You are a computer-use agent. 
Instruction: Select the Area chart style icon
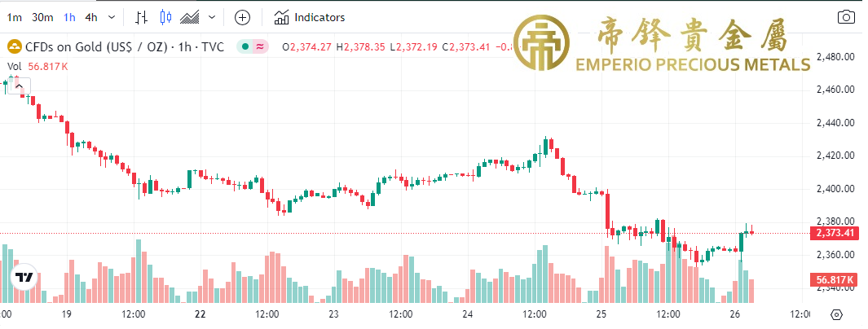(x=191, y=17)
